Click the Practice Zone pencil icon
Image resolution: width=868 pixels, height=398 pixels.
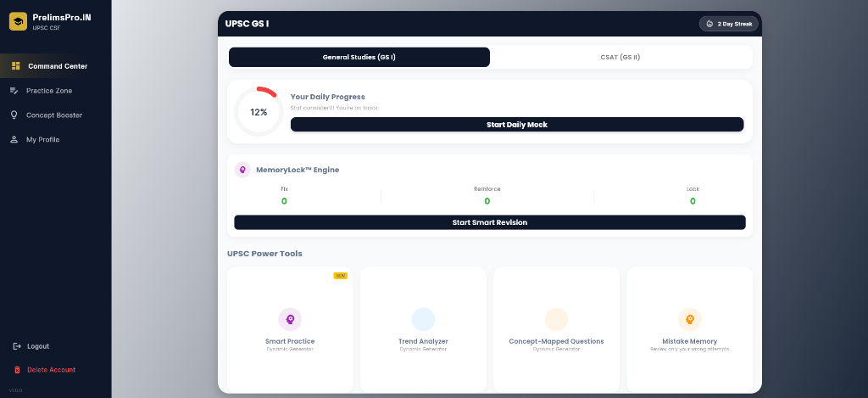(x=14, y=91)
